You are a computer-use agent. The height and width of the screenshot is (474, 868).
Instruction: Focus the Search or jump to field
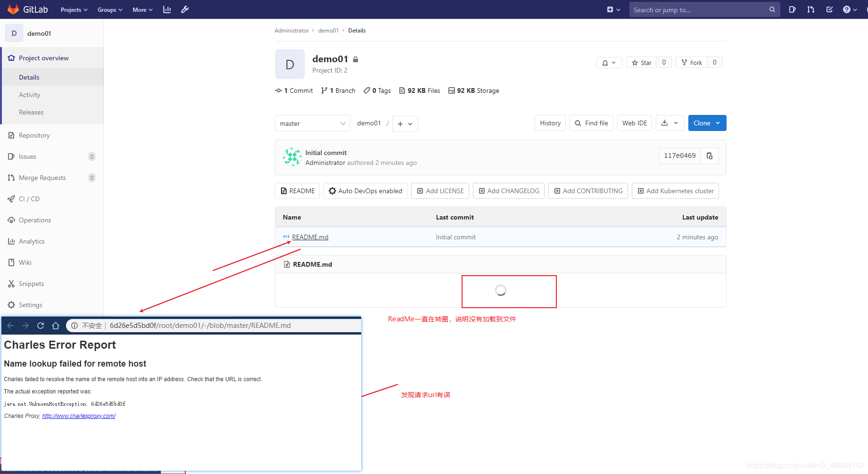pos(704,9)
